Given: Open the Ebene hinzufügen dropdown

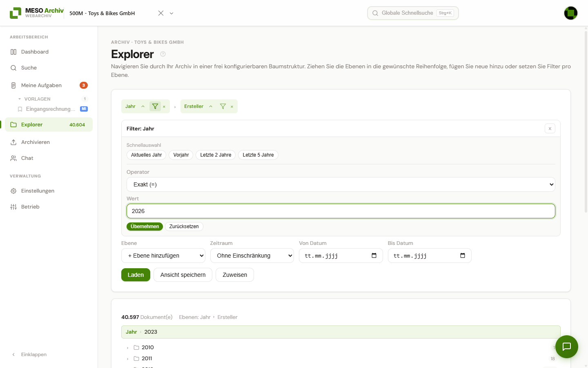Looking at the screenshot, I should (163, 256).
